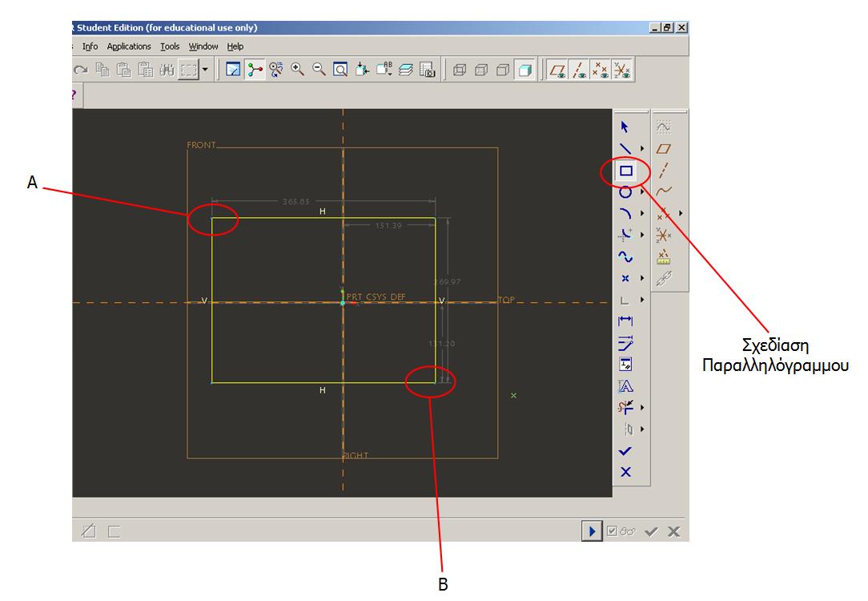The height and width of the screenshot is (601, 868).
Task: Expand the Fillet tool flyout arrow
Action: (642, 235)
